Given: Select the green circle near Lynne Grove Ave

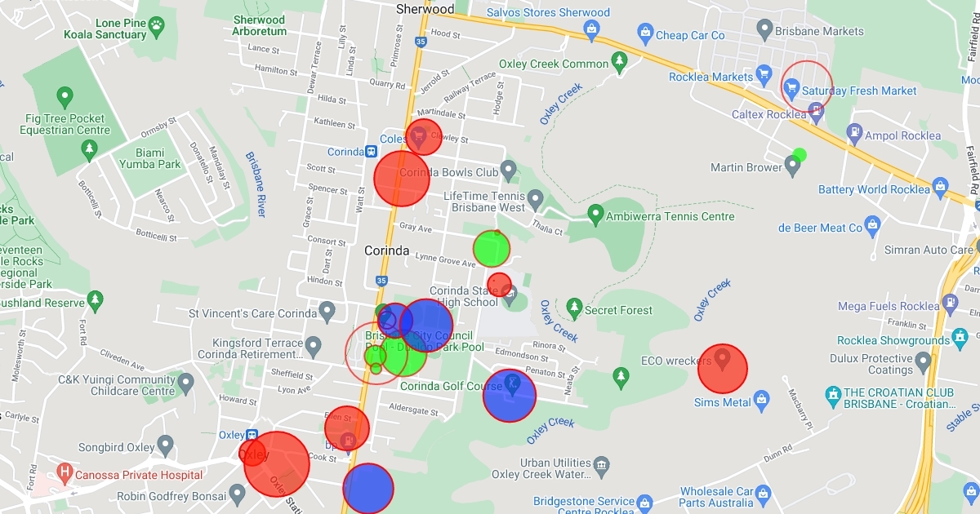Looking at the screenshot, I should (491, 249).
